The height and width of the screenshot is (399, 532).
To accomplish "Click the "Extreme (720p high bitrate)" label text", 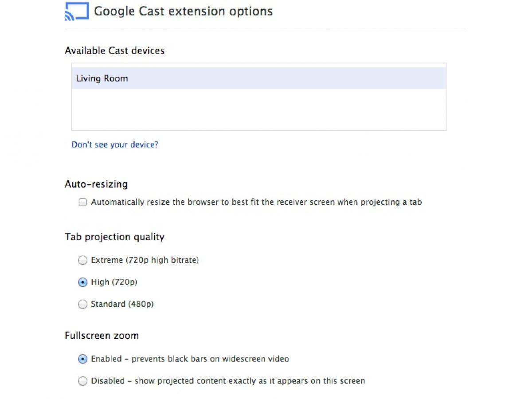I will [145, 260].
